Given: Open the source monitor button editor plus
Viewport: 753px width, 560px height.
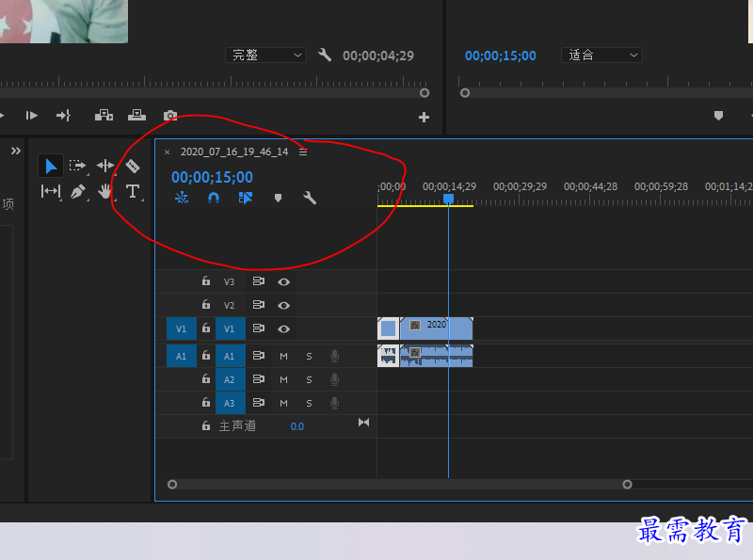Looking at the screenshot, I should pyautogui.click(x=424, y=118).
